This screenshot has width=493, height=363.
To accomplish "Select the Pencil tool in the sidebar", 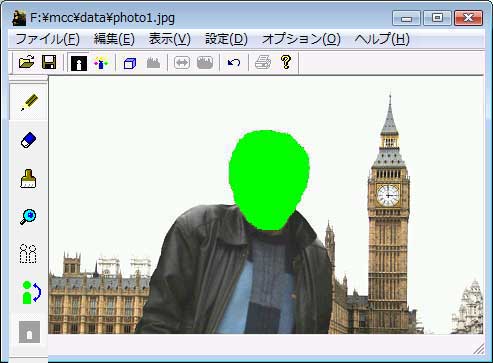I will 29,102.
